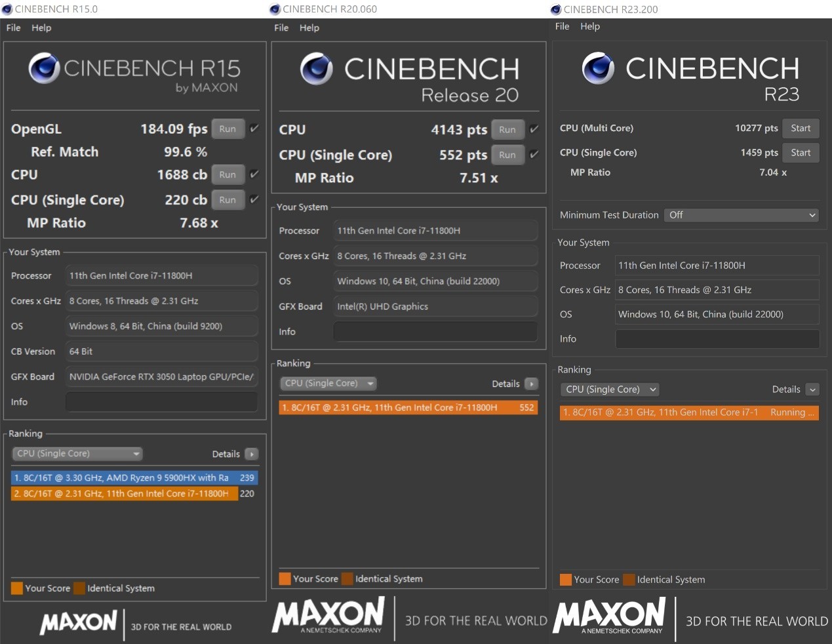The height and width of the screenshot is (644, 832).
Task: Open the R15 ranking CPU (Single Core) dropdown
Action: coord(77,454)
